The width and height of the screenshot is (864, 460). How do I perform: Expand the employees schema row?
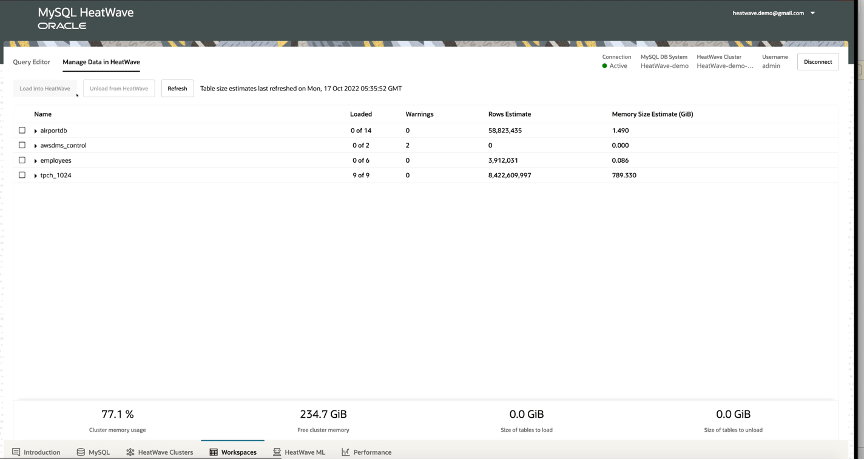(36, 161)
